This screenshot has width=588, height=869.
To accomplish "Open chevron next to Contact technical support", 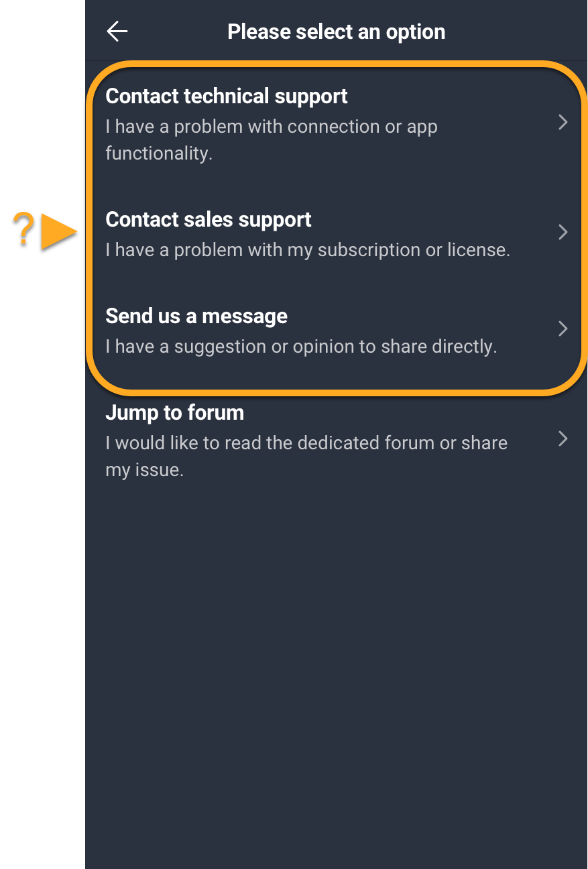I will 563,122.
